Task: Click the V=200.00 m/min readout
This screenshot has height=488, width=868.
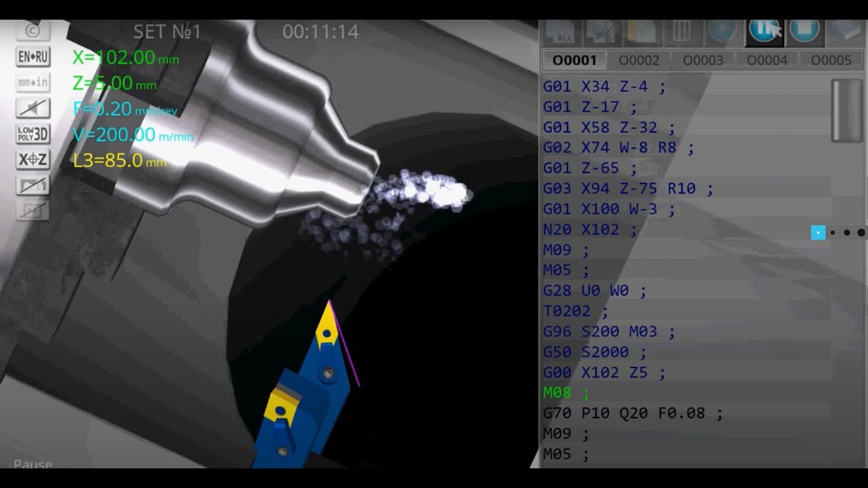Action: (x=133, y=135)
